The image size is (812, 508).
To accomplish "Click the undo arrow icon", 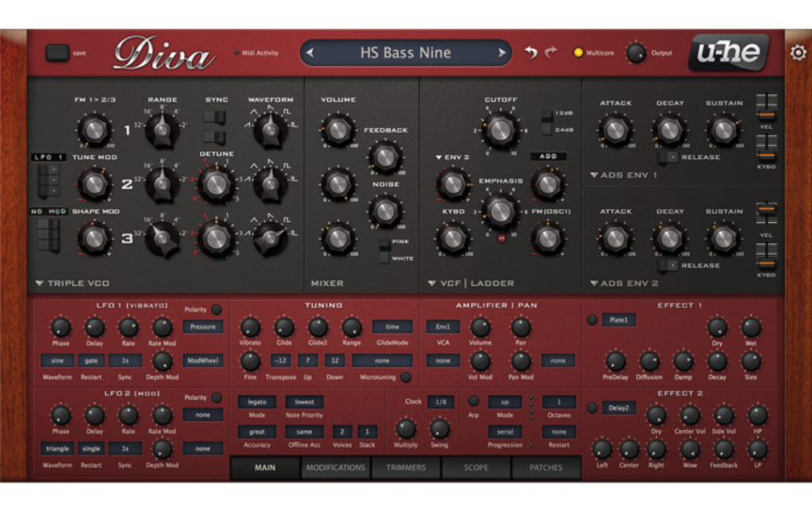I will coord(531,53).
